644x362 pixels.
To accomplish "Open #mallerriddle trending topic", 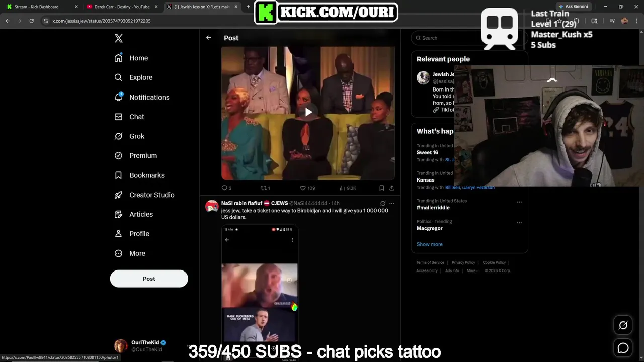I will tap(433, 207).
